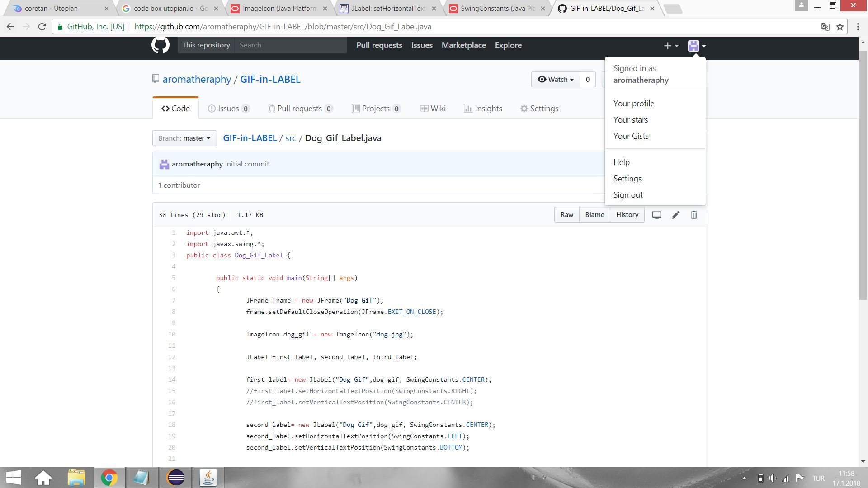Open the Code tab
This screenshot has width=868, height=488.
pos(175,109)
